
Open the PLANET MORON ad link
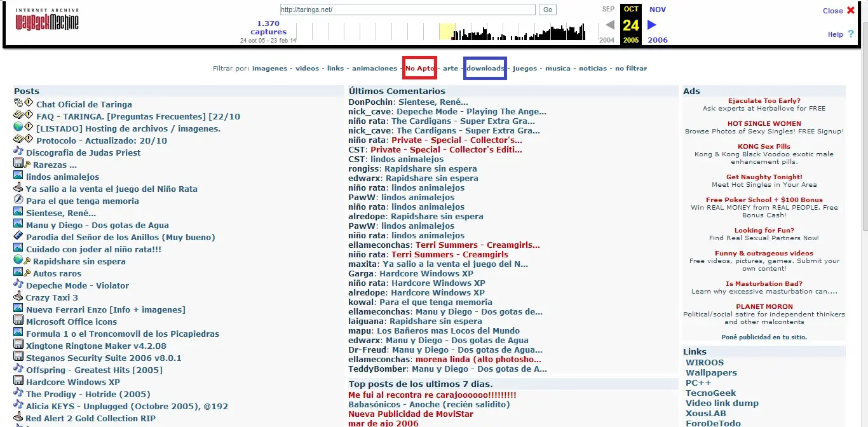click(x=764, y=306)
